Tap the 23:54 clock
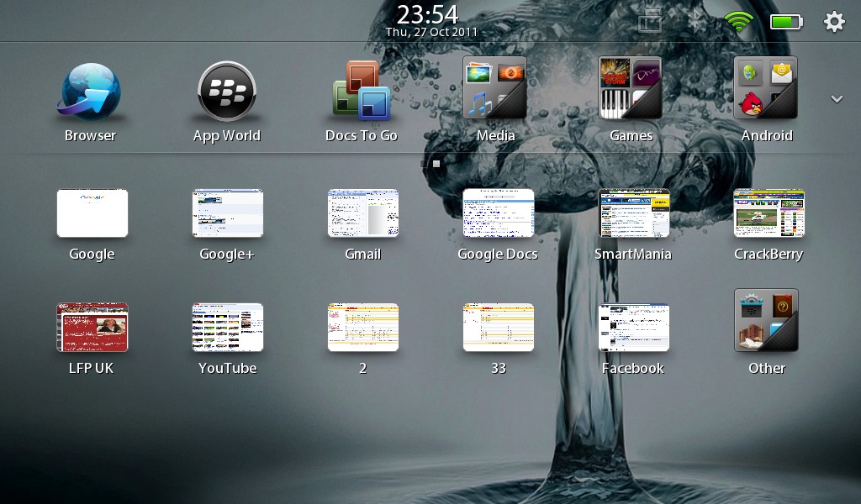 [428, 14]
